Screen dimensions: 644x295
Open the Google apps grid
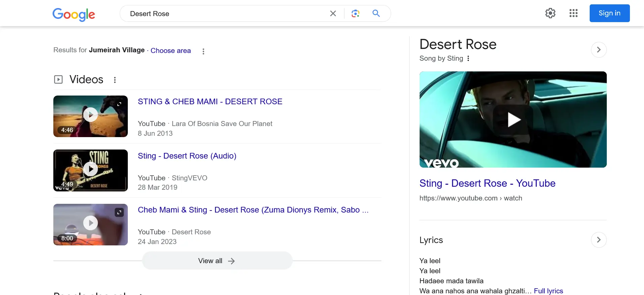click(573, 13)
